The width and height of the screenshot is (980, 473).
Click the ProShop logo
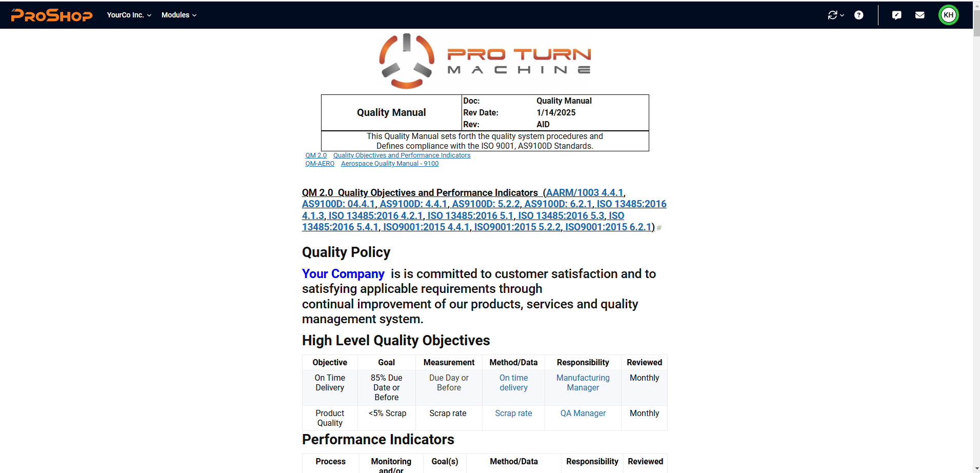(52, 15)
